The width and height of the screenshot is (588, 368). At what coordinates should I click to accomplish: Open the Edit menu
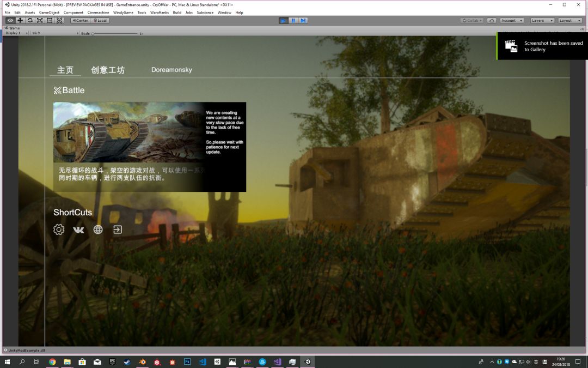coord(17,13)
